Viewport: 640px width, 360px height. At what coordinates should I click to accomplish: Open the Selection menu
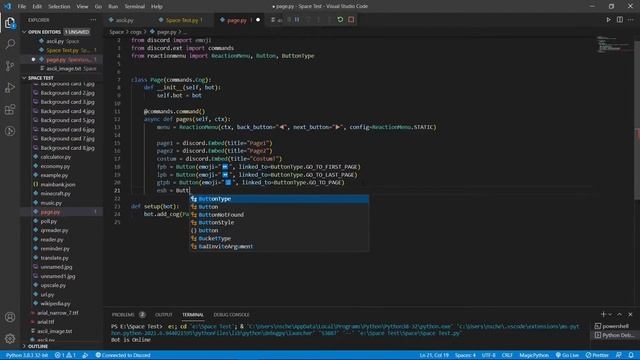point(59,6)
